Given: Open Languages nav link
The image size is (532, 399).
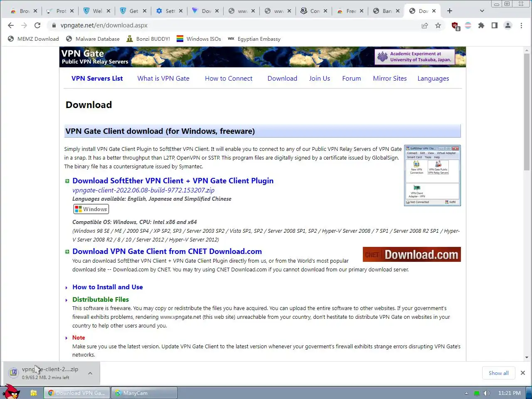Looking at the screenshot, I should (x=433, y=79).
